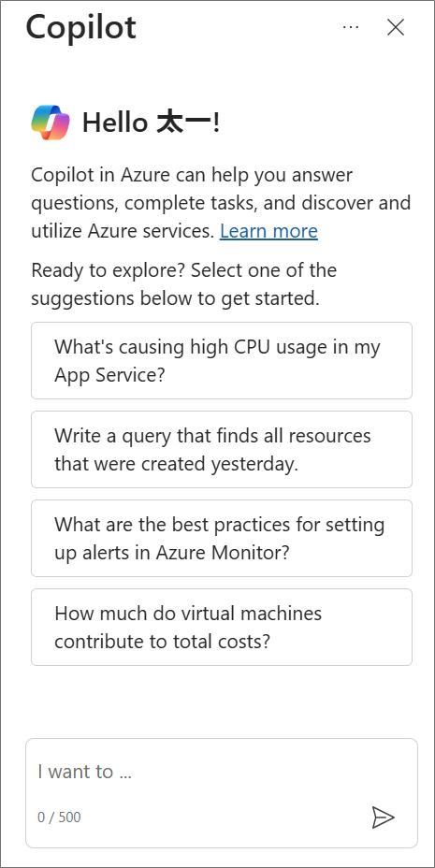
Task: Pick the Azure Monitor alerts best practices suggestion
Action: (222, 538)
